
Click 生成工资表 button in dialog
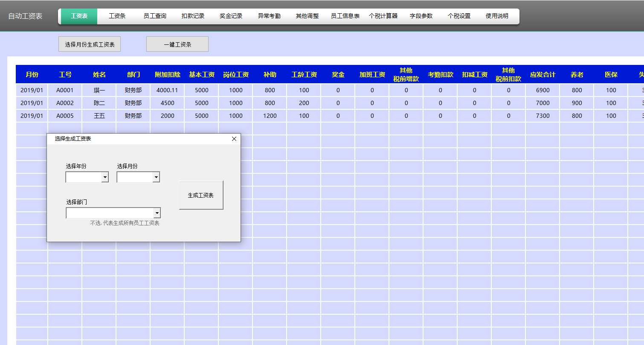pos(201,195)
